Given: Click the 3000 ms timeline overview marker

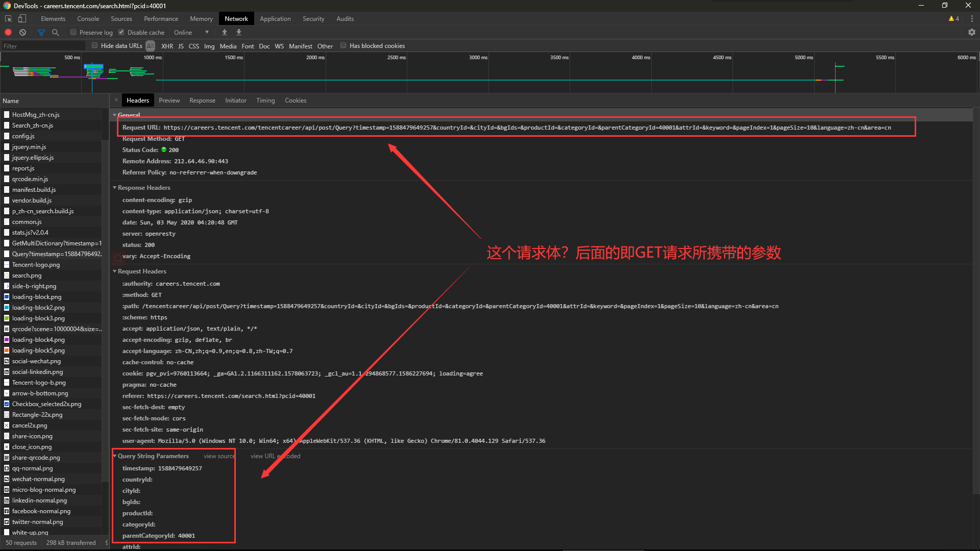Looking at the screenshot, I should click(478, 57).
